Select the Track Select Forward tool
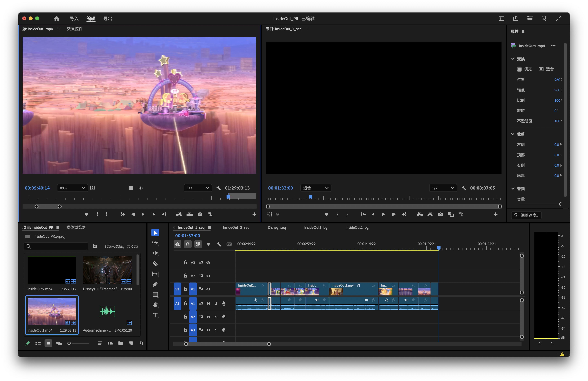Screen dimensions: 588x381 (x=155, y=243)
